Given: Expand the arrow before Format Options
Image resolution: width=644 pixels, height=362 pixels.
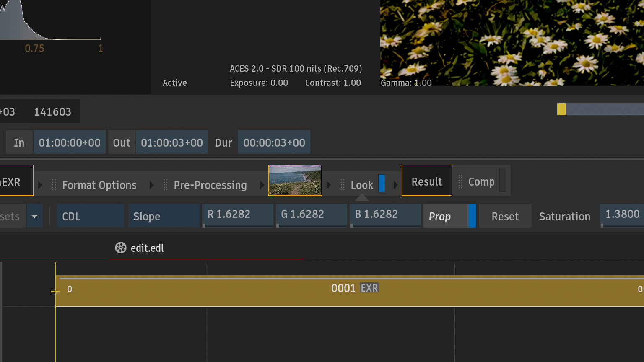Looking at the screenshot, I should click(40, 185).
